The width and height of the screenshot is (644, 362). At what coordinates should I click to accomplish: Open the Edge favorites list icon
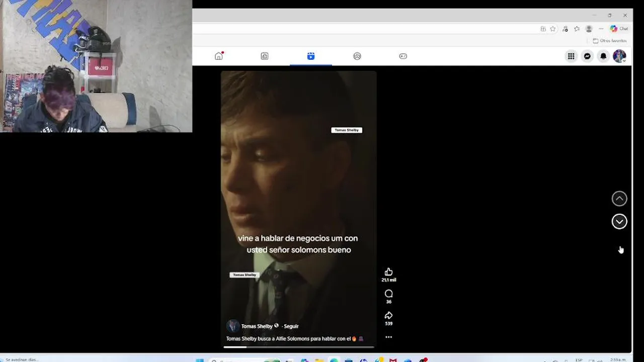click(x=577, y=29)
